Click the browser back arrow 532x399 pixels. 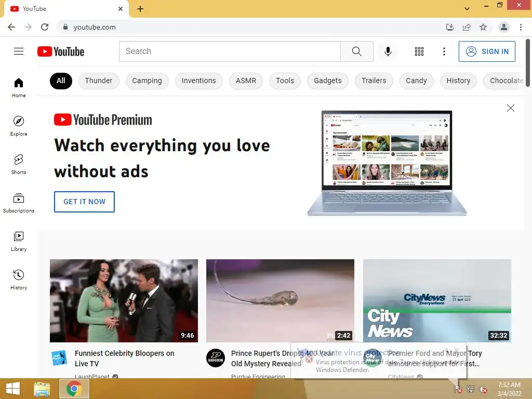(x=11, y=27)
